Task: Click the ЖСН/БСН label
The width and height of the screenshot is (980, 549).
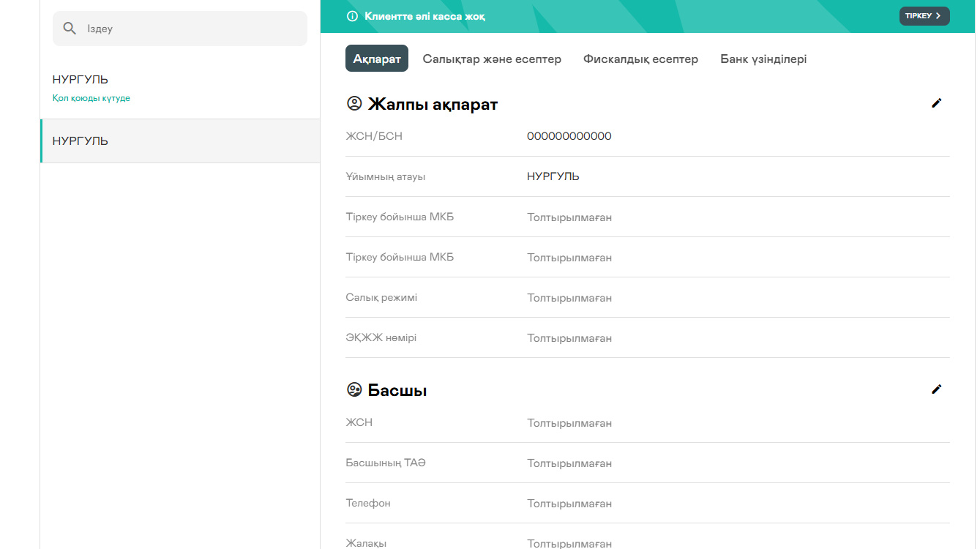Action: pos(374,136)
